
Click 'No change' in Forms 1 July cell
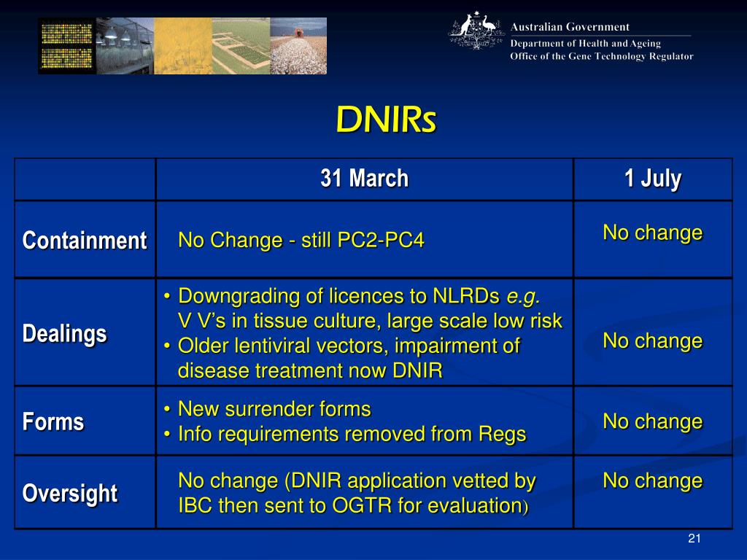[653, 421]
